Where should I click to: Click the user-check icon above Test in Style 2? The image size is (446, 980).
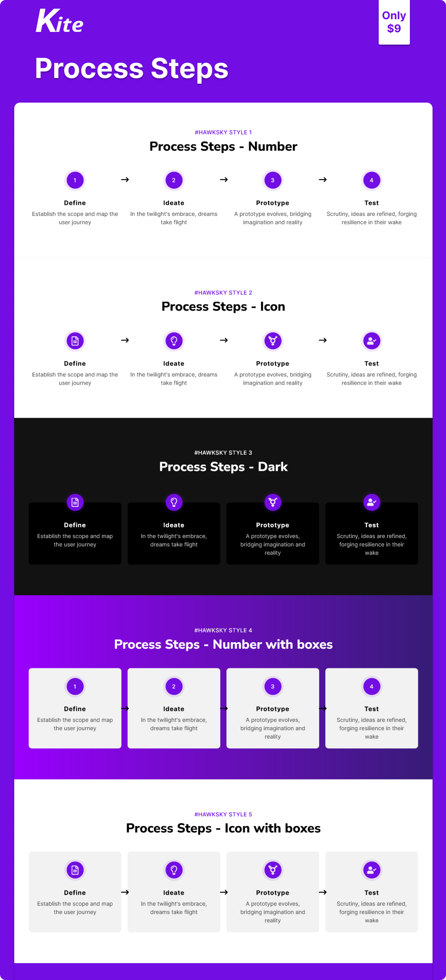(x=371, y=341)
